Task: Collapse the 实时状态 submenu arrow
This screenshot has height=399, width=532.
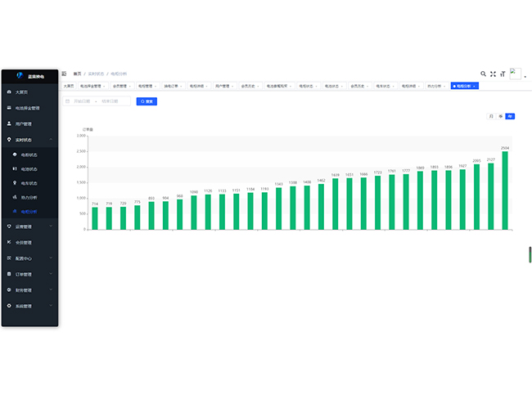Action: click(51, 140)
